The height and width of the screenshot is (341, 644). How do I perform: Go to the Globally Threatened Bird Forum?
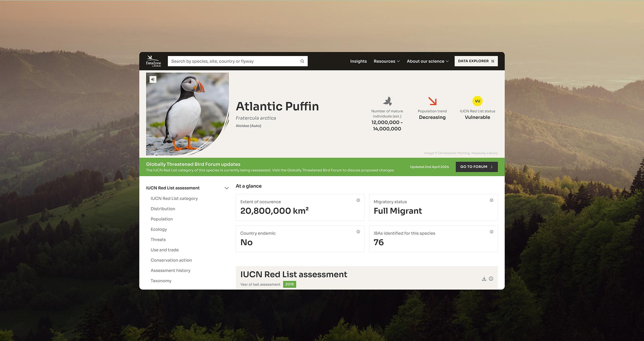click(x=477, y=167)
